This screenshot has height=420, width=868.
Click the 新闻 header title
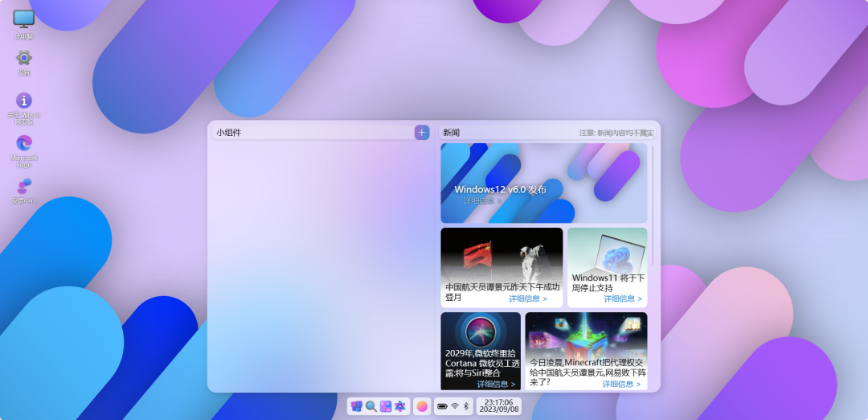pos(451,133)
